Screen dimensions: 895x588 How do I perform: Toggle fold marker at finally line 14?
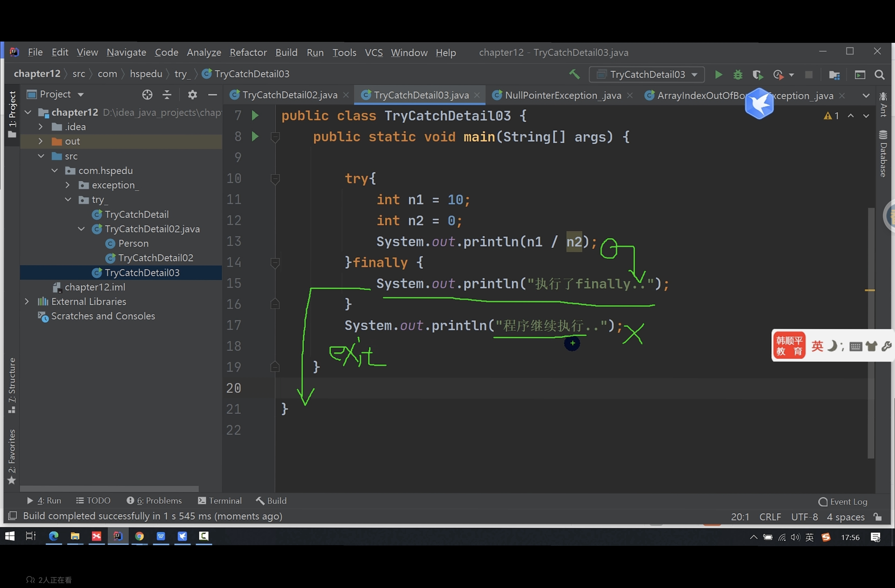click(275, 262)
